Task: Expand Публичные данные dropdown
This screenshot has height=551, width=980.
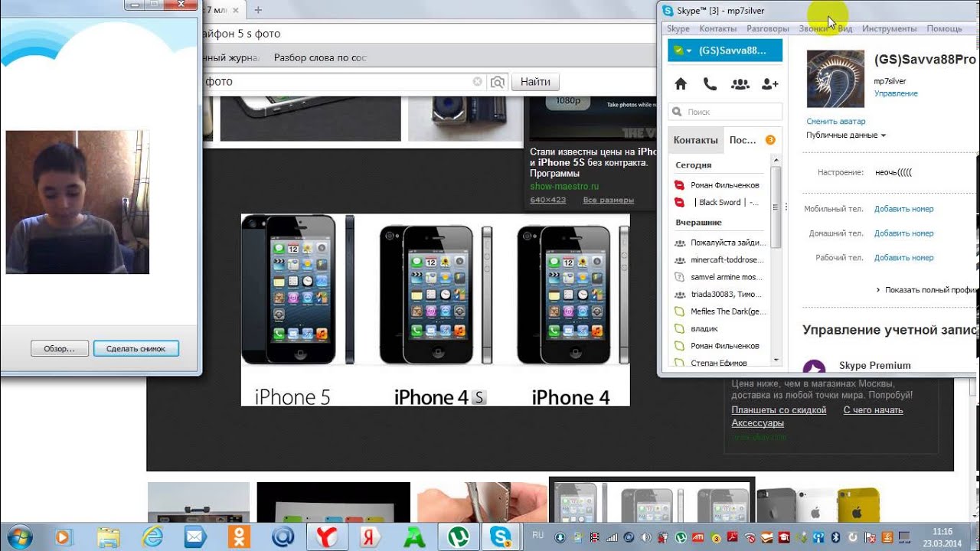Action: (x=845, y=135)
